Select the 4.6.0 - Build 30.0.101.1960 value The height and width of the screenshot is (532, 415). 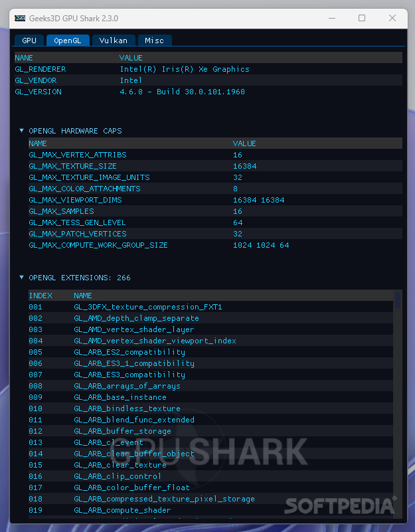tap(182, 92)
